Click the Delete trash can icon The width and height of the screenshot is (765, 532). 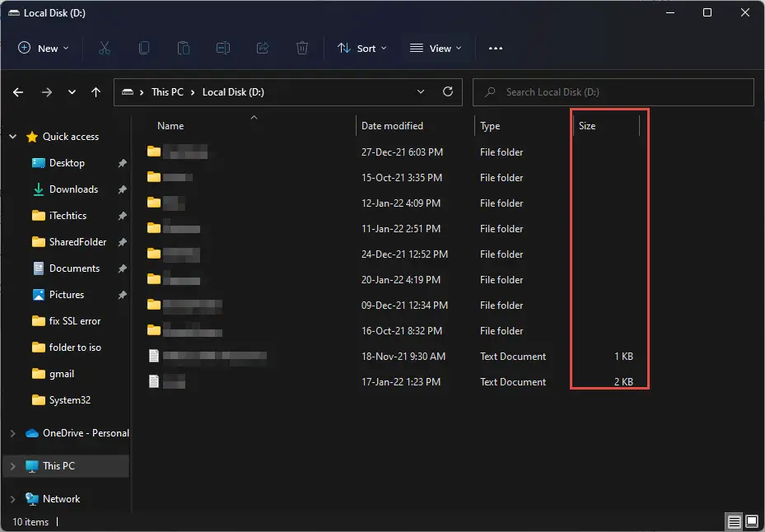pos(302,49)
